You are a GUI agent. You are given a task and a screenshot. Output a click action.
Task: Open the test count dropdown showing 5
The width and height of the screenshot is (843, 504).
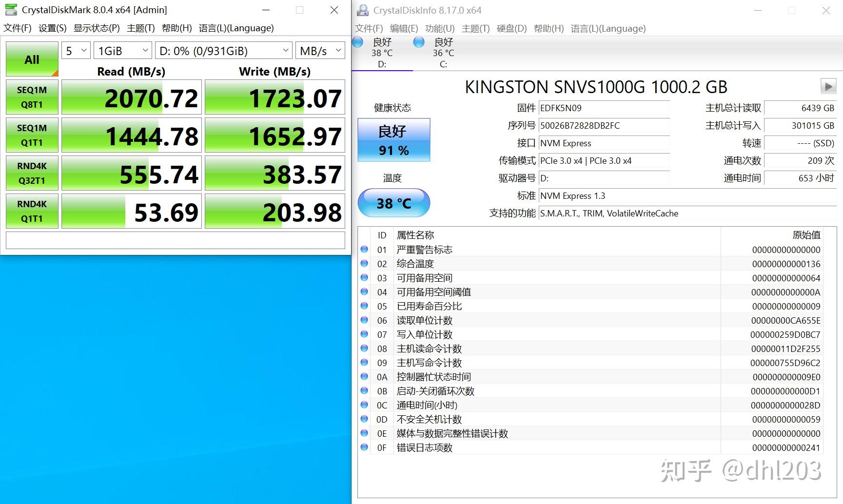tap(75, 50)
